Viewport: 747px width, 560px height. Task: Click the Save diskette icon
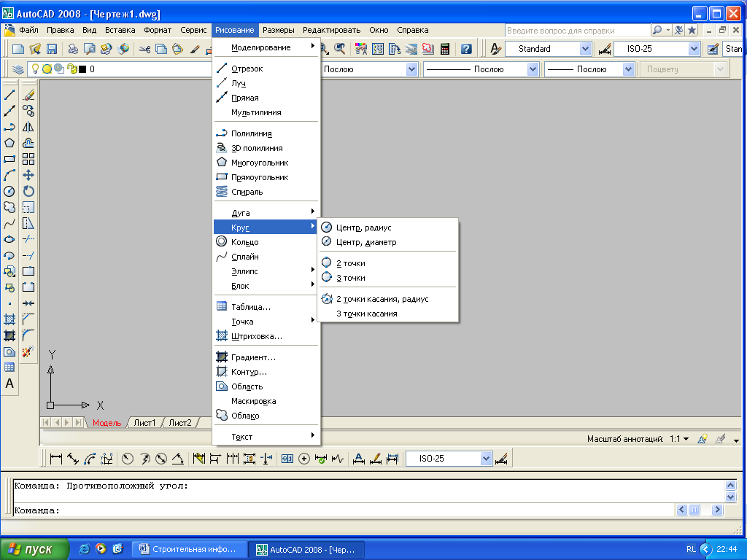(x=52, y=49)
